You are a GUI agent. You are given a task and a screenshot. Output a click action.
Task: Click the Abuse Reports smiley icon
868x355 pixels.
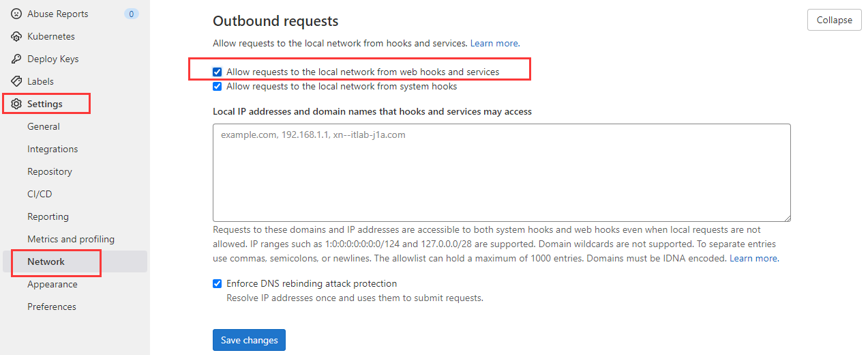(16, 14)
